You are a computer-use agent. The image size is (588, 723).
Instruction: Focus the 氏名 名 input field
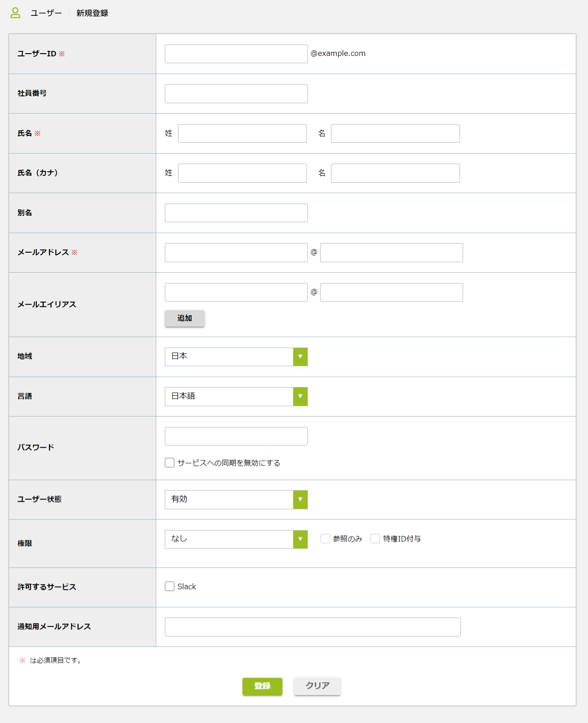click(395, 133)
